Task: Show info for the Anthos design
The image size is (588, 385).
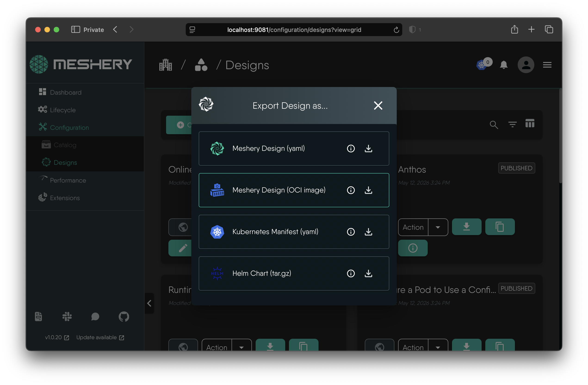Action: tap(413, 248)
